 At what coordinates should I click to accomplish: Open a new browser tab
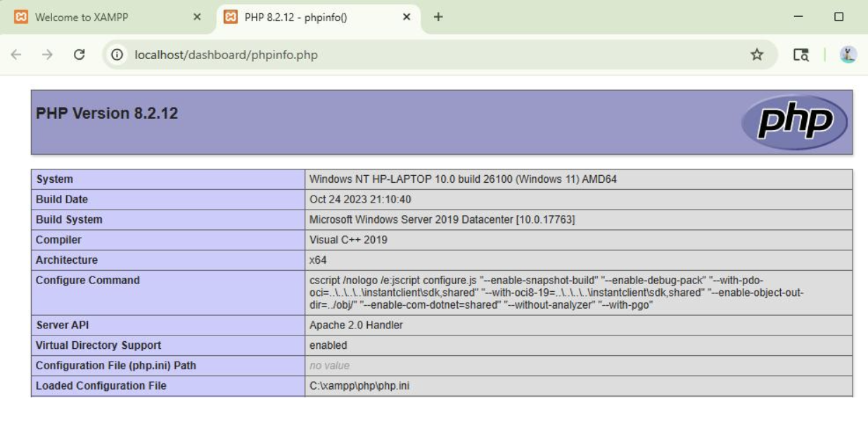click(x=438, y=17)
